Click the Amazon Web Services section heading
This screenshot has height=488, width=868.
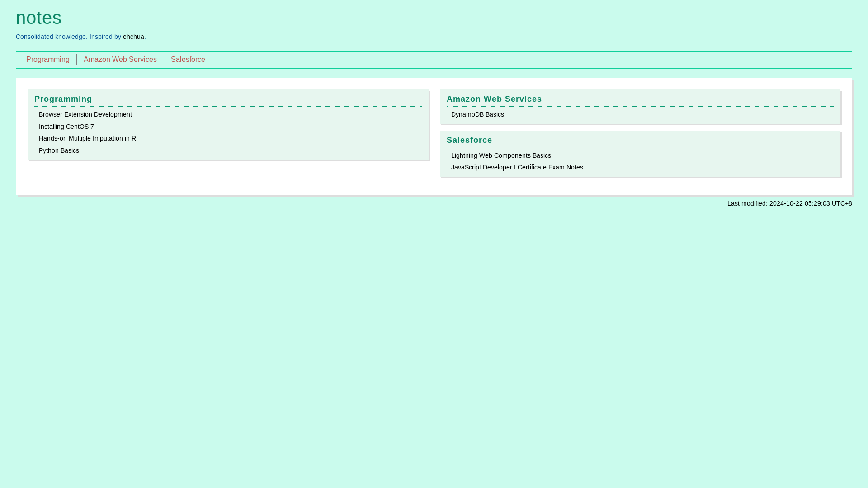click(494, 99)
